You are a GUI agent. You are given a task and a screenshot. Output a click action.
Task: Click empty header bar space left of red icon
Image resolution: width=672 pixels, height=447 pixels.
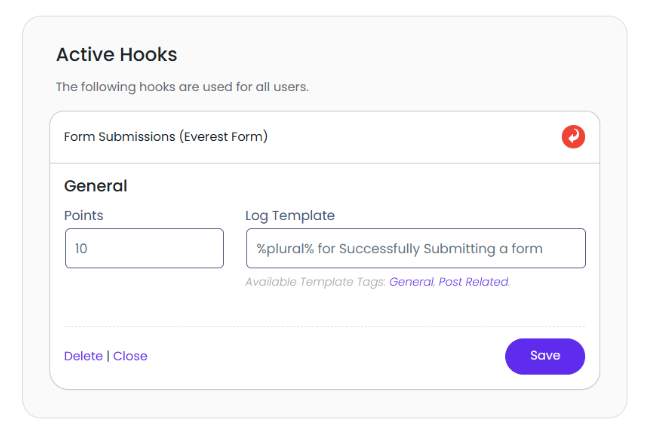[x=420, y=137]
